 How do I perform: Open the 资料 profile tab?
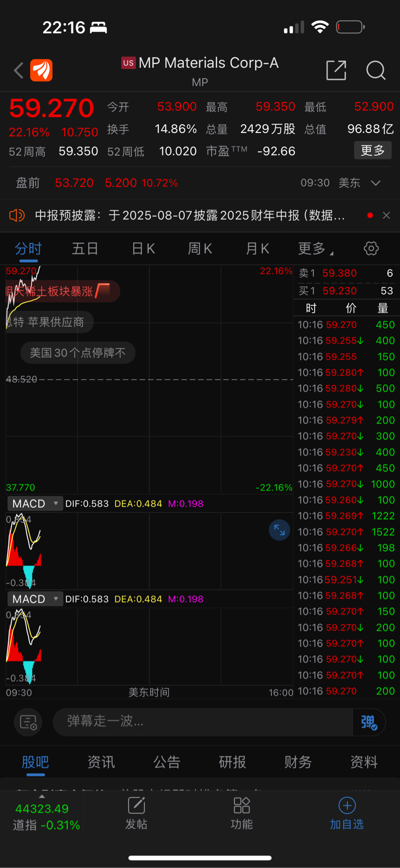[x=364, y=762]
